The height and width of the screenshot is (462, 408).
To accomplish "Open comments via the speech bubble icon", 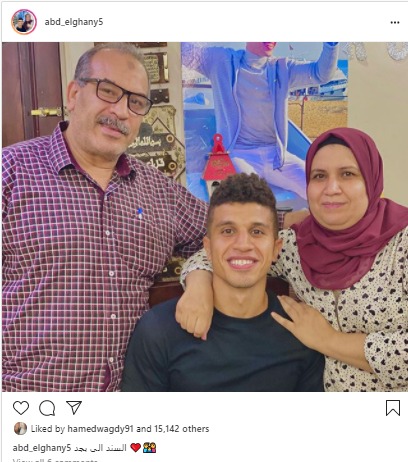I will pyautogui.click(x=47, y=408).
